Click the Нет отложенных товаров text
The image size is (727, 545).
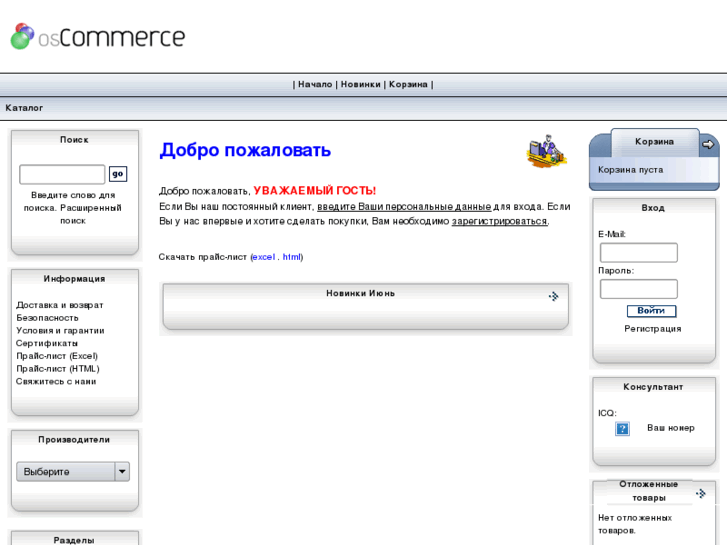pos(635,524)
